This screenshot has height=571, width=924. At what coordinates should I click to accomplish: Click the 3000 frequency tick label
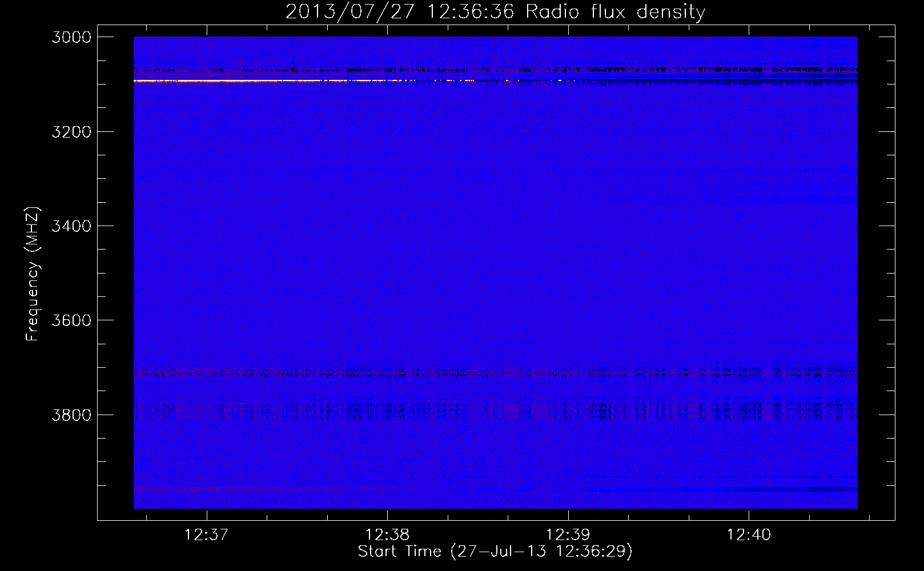[71, 37]
